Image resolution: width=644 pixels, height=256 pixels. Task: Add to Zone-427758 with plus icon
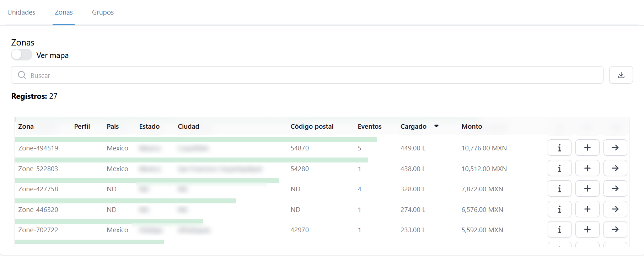point(587,188)
